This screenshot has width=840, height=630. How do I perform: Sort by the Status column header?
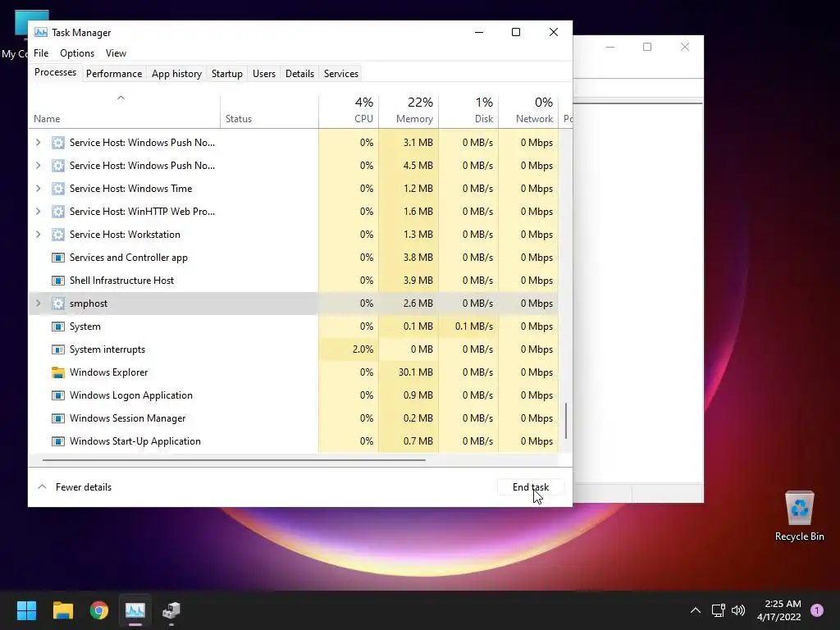click(269, 112)
